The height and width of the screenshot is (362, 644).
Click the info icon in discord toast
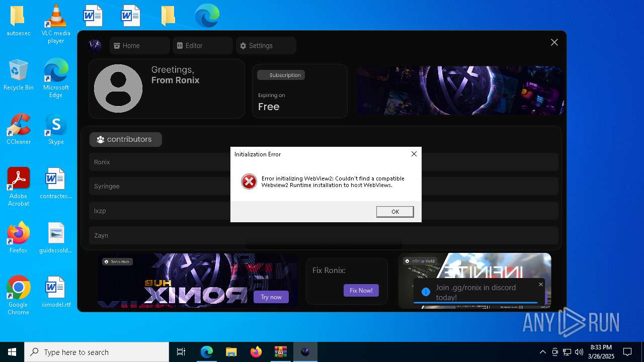coord(426,292)
